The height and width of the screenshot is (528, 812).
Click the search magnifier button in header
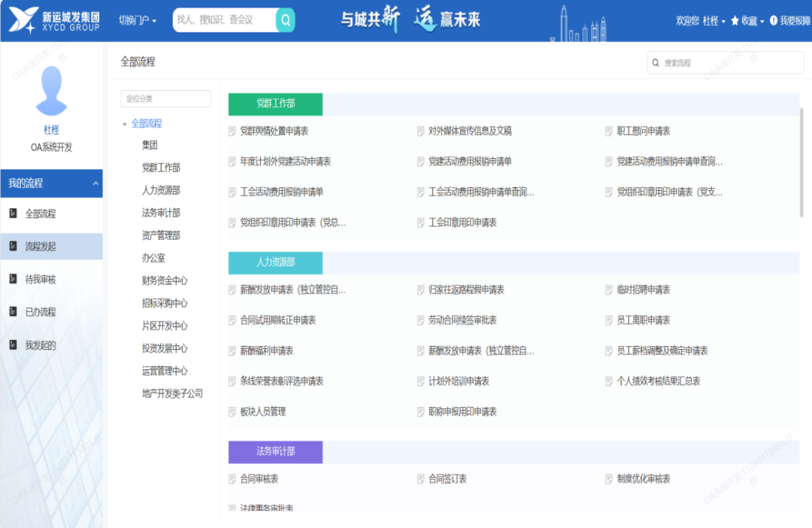[286, 20]
